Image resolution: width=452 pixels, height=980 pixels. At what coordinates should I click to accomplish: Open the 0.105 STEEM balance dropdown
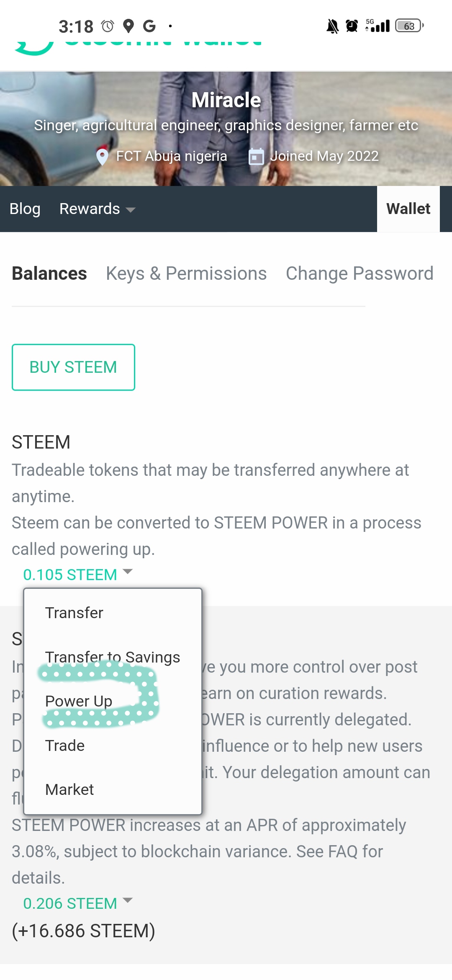click(x=77, y=575)
